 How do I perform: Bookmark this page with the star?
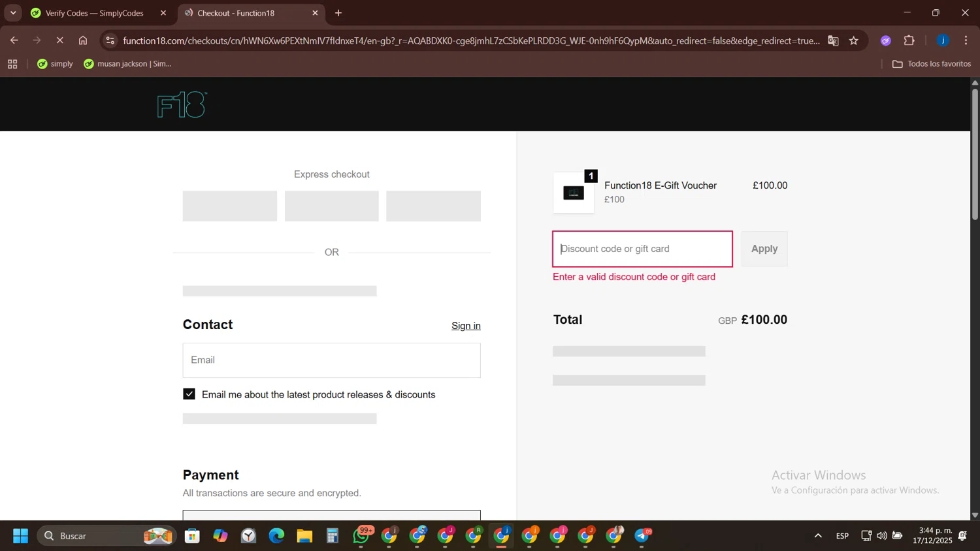click(x=854, y=40)
